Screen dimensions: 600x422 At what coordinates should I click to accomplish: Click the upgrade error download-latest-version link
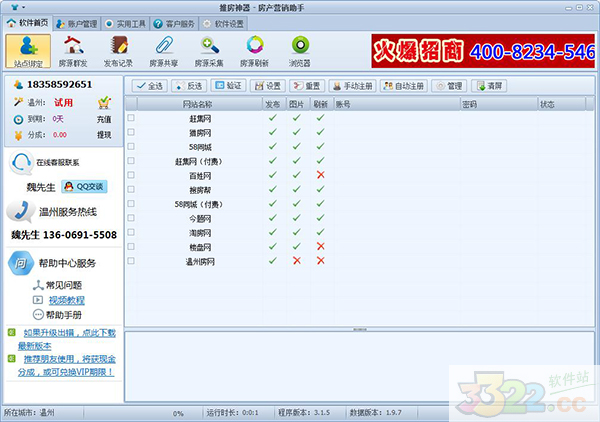[x=67, y=339]
